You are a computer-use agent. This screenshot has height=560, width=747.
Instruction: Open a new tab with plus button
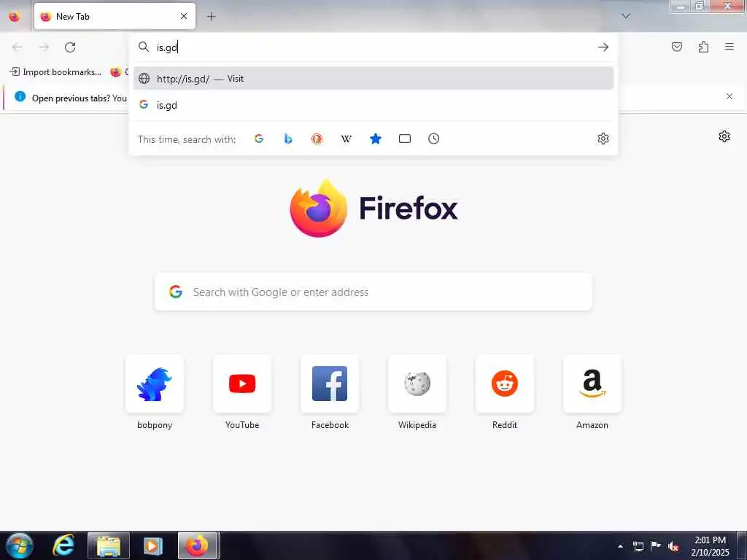click(x=211, y=16)
